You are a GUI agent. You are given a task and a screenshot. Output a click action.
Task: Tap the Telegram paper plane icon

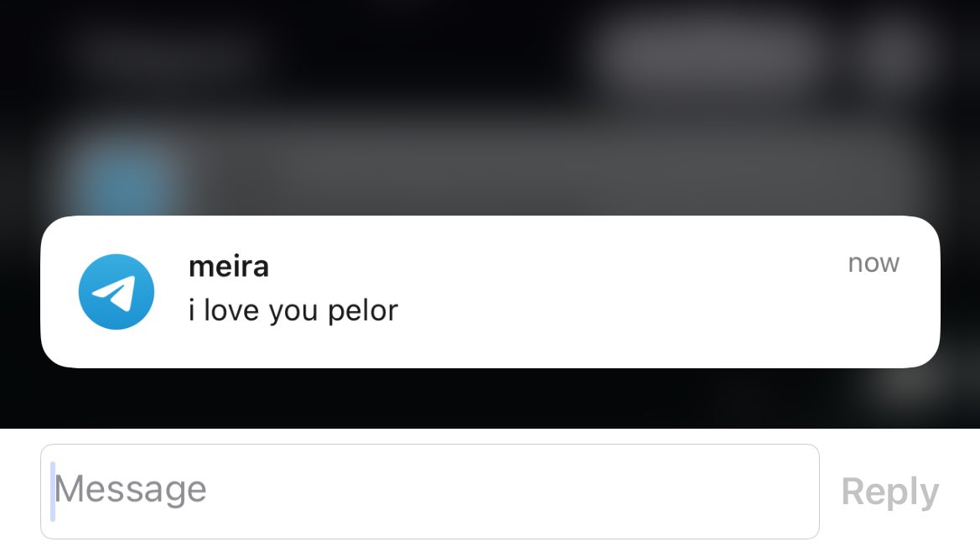117,291
